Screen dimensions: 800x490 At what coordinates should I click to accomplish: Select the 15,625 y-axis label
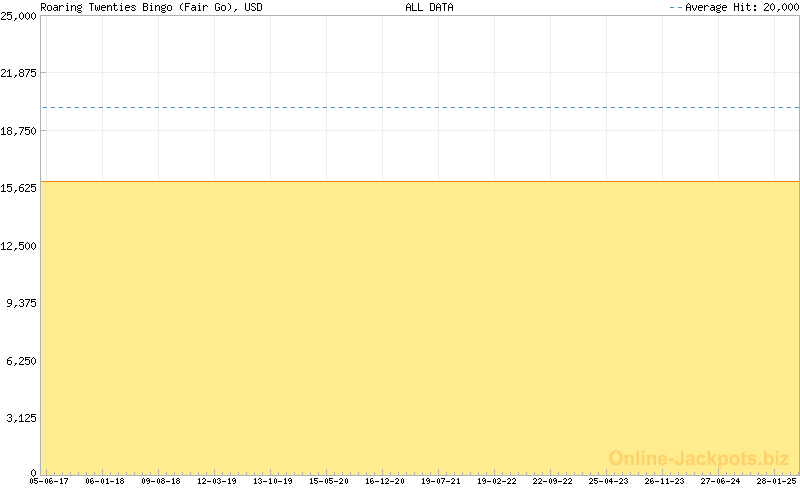coord(19,188)
